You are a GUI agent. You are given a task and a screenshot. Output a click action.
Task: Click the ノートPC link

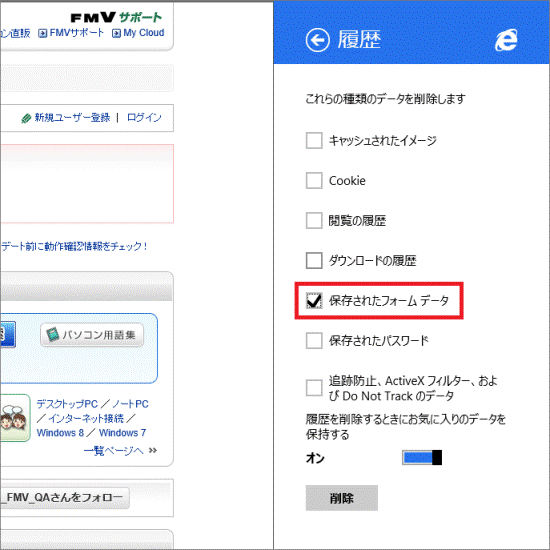pos(130,404)
